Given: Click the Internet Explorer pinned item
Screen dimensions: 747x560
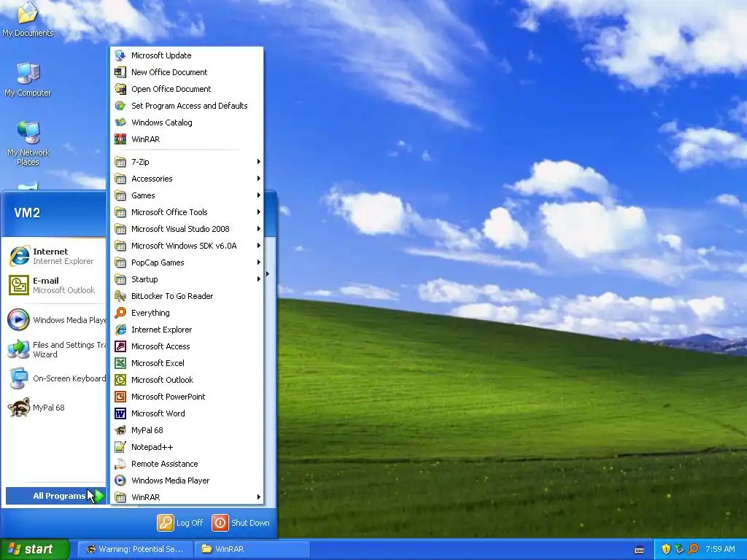Looking at the screenshot, I should [x=55, y=256].
